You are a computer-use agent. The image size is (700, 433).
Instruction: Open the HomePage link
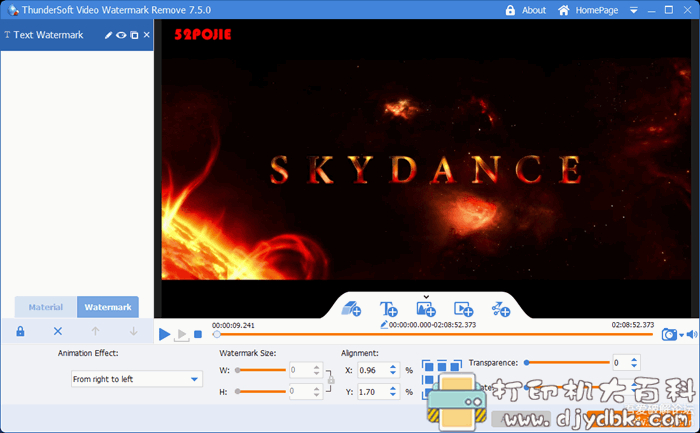click(x=588, y=10)
